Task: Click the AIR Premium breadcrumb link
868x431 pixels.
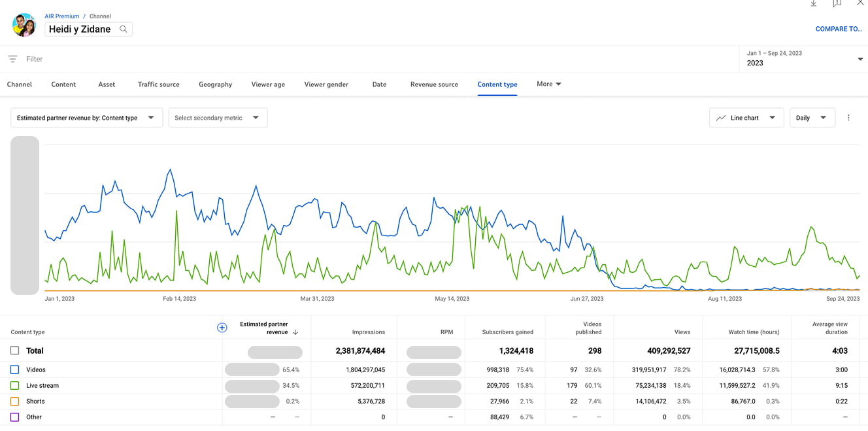Action: point(61,16)
